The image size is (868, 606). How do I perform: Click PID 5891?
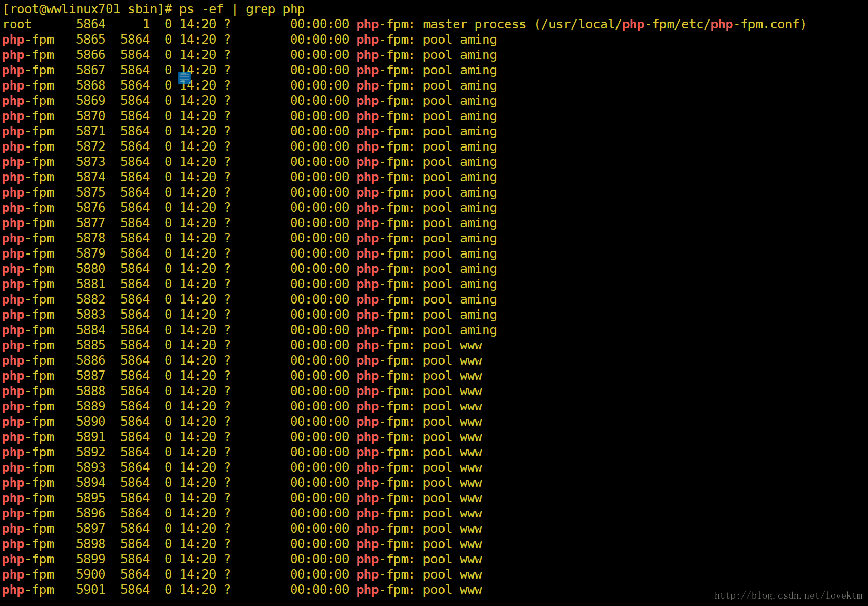91,437
